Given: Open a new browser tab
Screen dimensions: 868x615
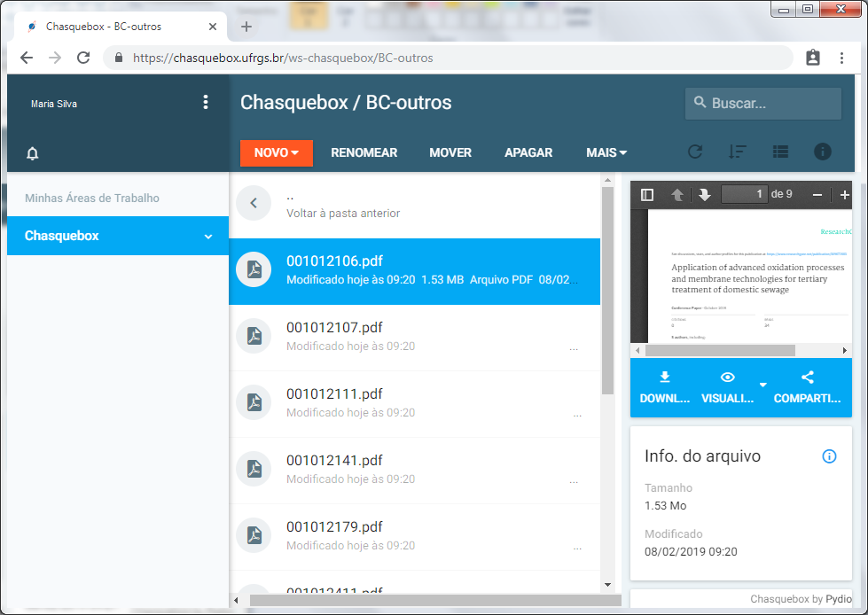Looking at the screenshot, I should pyautogui.click(x=246, y=27).
